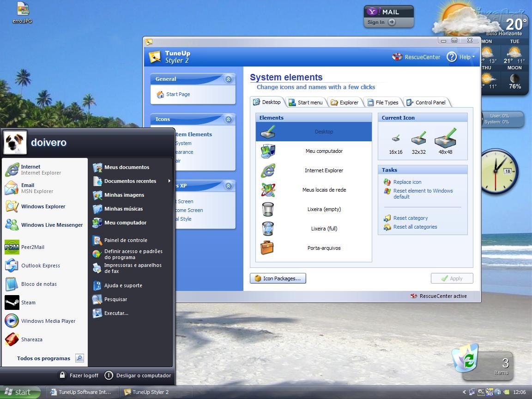This screenshot has width=532, height=399.
Task: Switch to the Explorer tab
Action: [345, 103]
